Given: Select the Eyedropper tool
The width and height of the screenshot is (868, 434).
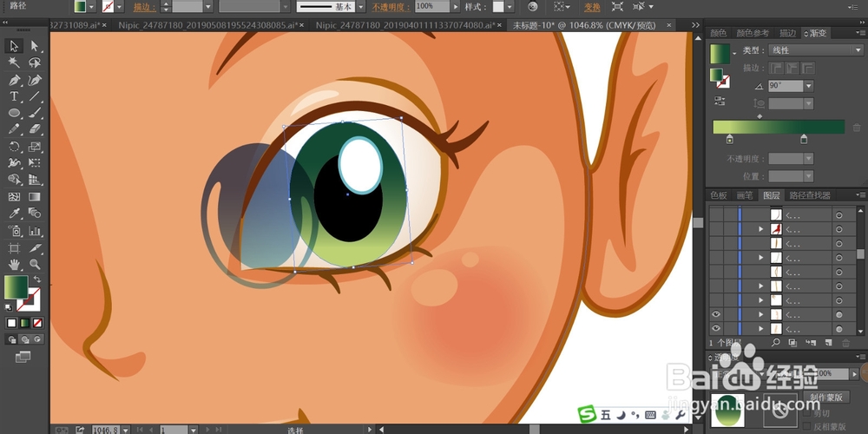Looking at the screenshot, I should [14, 214].
